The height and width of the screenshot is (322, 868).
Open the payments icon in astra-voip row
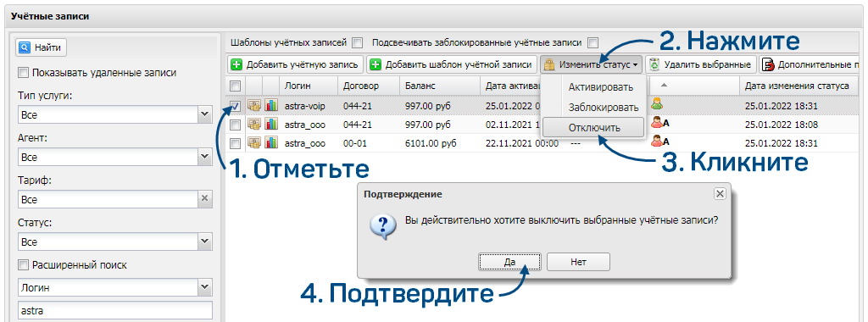click(254, 105)
